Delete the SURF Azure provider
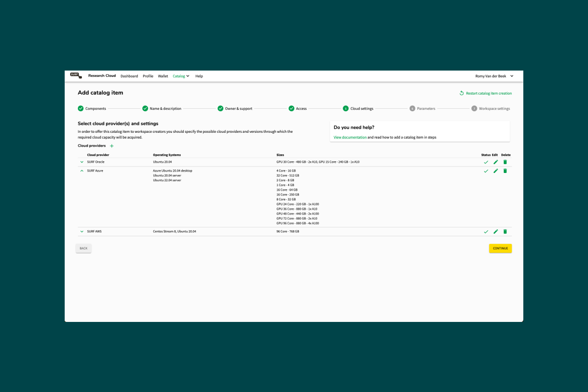Viewport: 588px width, 392px height. pyautogui.click(x=505, y=171)
